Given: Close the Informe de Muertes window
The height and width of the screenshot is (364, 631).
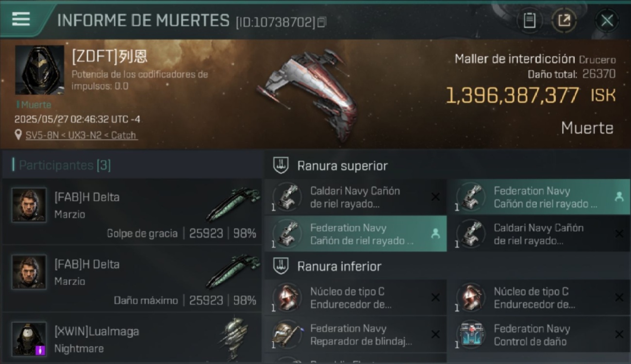Looking at the screenshot, I should 607,20.
